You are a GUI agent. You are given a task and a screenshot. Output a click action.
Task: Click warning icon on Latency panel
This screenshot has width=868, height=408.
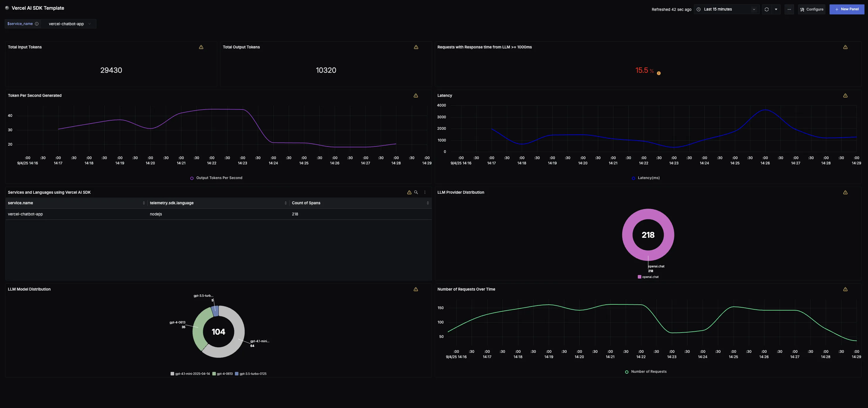[845, 96]
